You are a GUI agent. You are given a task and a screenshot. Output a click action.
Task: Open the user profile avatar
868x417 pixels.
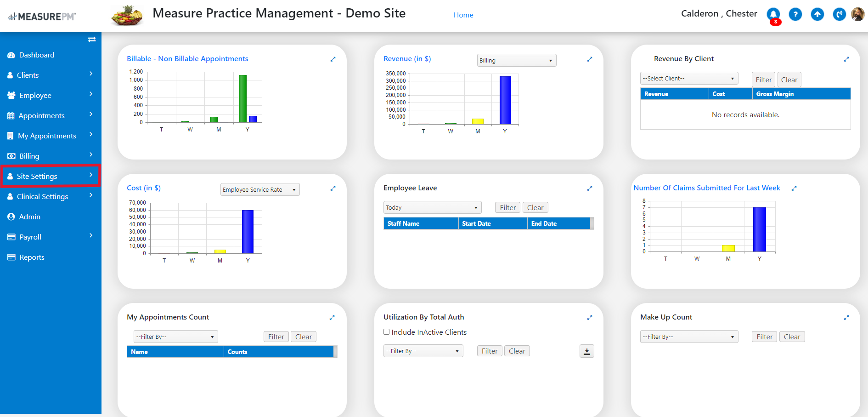(857, 14)
